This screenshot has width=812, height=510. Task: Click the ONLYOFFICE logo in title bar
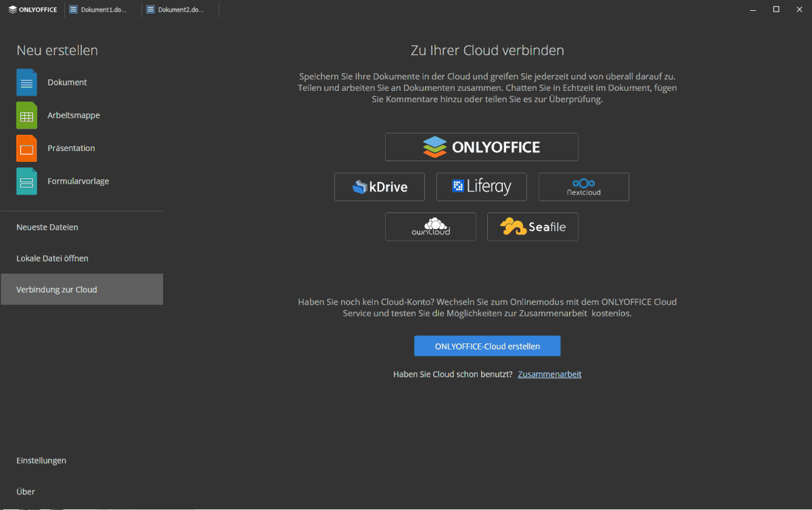pos(32,9)
